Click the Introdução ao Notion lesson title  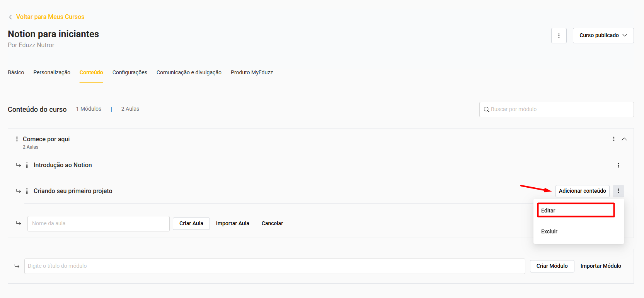[x=63, y=165]
